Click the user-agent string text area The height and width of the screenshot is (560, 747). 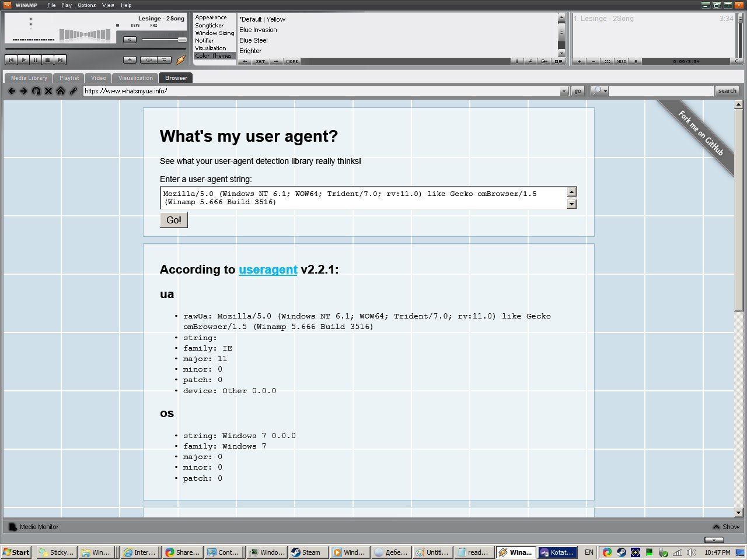(x=364, y=198)
